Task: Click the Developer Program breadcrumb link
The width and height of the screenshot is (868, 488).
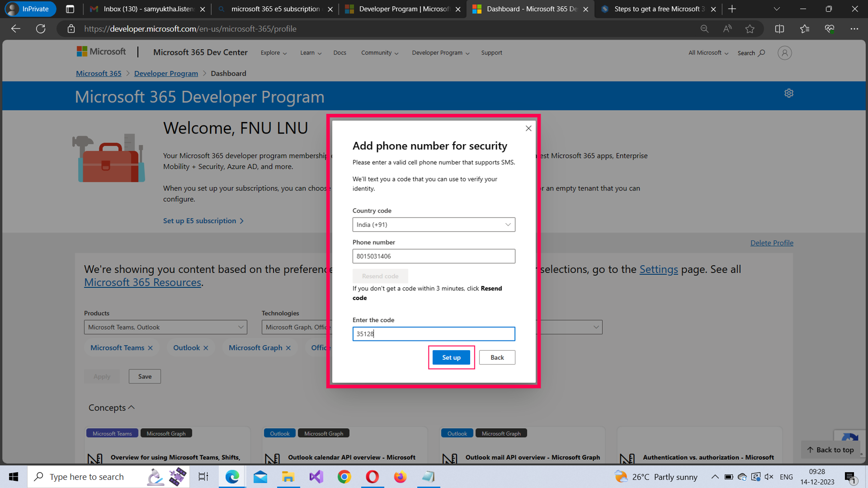Action: (166, 73)
